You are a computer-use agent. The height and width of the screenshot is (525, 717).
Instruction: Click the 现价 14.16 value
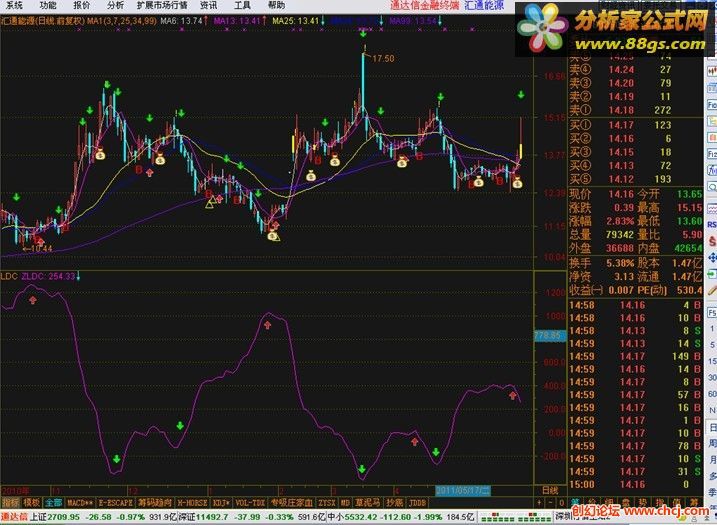coord(621,194)
